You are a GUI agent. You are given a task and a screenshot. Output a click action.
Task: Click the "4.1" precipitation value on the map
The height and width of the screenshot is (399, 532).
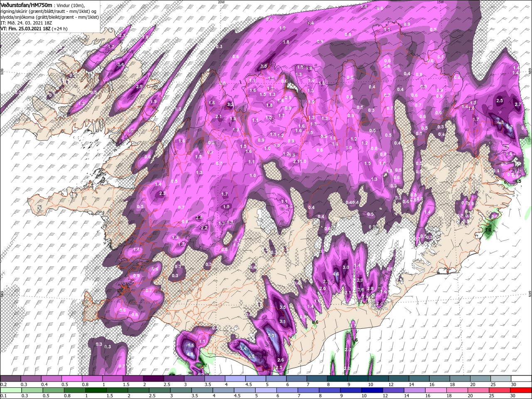(191, 345)
